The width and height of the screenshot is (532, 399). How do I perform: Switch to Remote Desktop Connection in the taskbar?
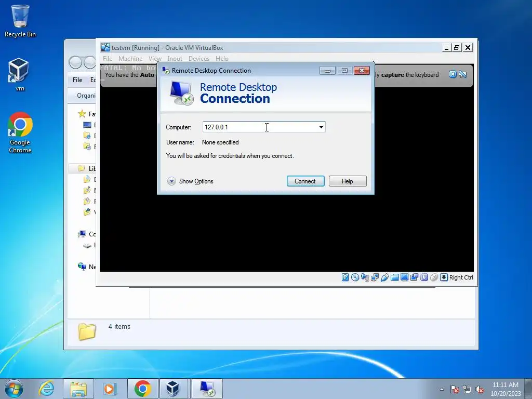pos(207,389)
